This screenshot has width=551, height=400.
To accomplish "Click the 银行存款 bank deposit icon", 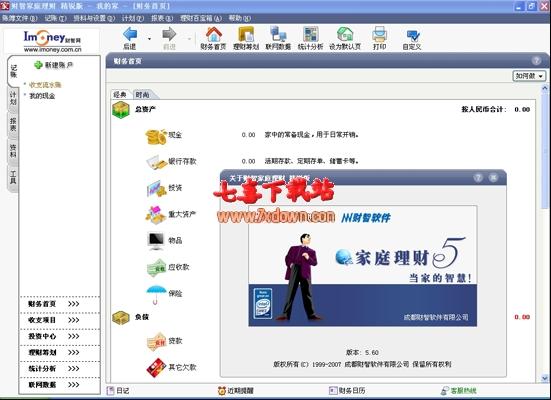I will [x=157, y=162].
